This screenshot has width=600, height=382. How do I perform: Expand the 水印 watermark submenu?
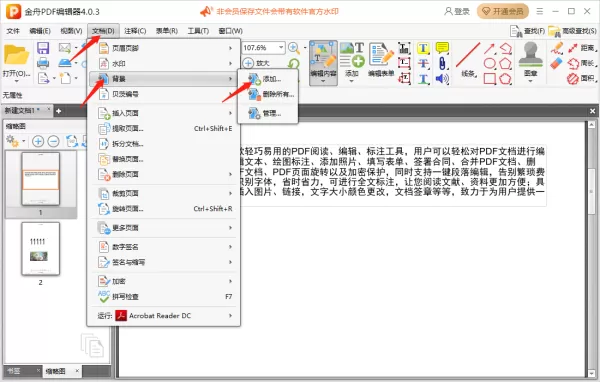click(164, 64)
